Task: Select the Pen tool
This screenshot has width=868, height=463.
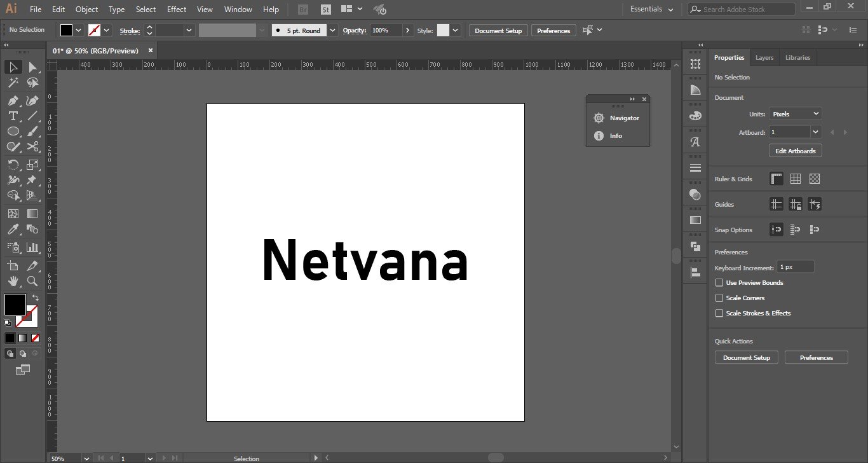Action: click(13, 100)
